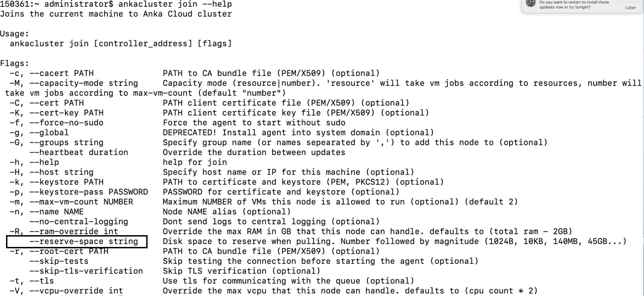
Task: Click the Usage: heading line
Action: [x=15, y=34]
